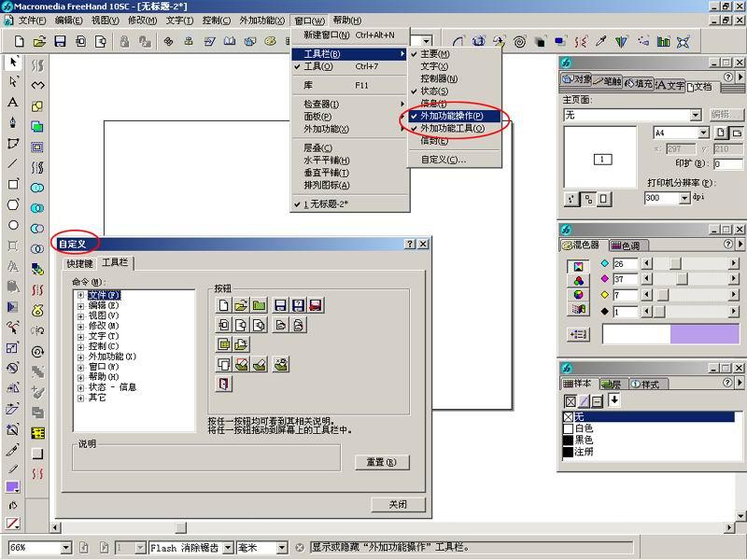Click the Chart tool icon in top toolbar

click(x=663, y=42)
